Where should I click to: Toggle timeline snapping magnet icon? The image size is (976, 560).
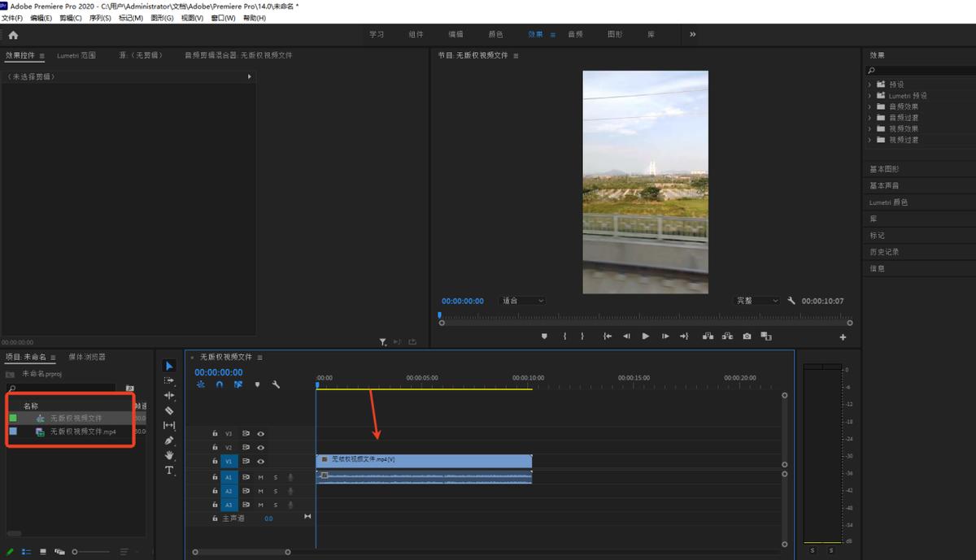219,384
